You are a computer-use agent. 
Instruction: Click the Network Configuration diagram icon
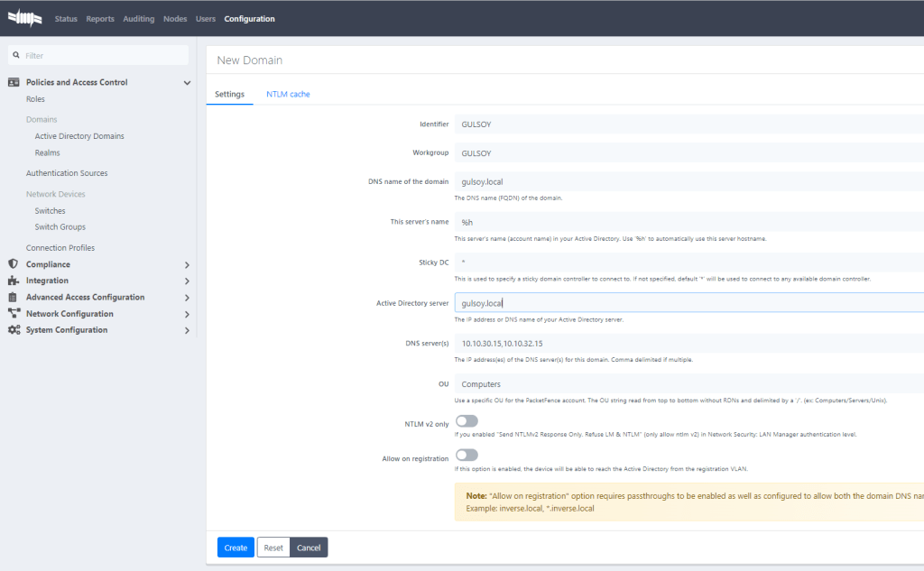coord(14,314)
